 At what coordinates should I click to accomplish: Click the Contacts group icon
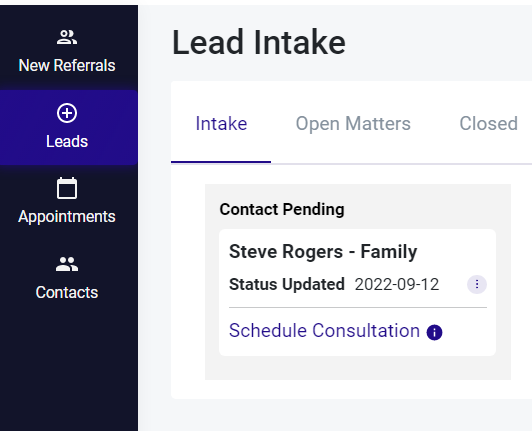point(67,264)
